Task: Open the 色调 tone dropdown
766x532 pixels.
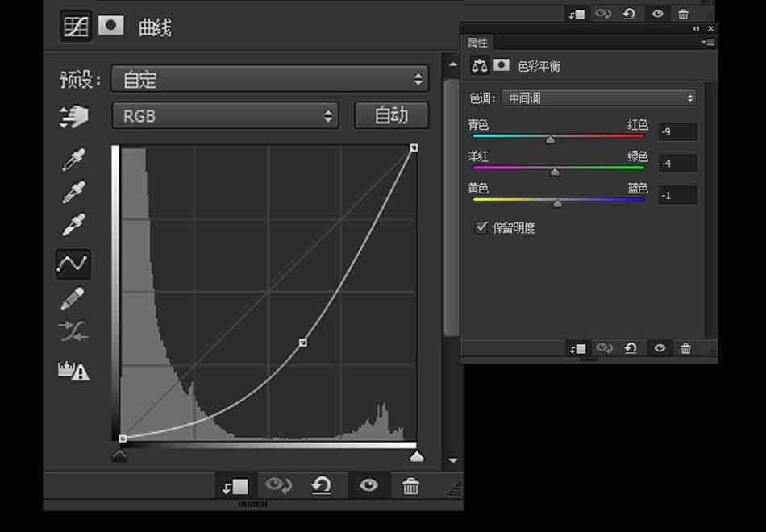Action: (598, 98)
